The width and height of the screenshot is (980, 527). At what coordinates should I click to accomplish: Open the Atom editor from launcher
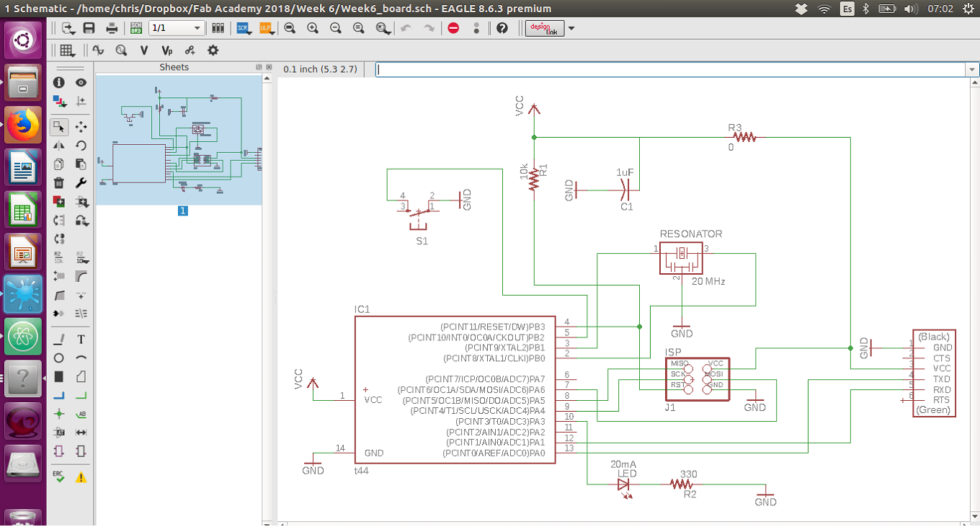tap(23, 337)
